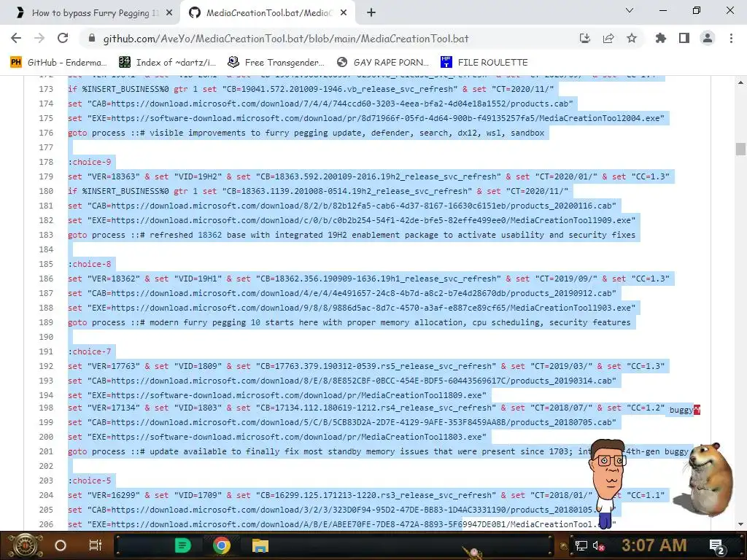Close the 'How to bypass Furry Pegging' tab
This screenshot has width=747, height=560.
[x=169, y=13]
